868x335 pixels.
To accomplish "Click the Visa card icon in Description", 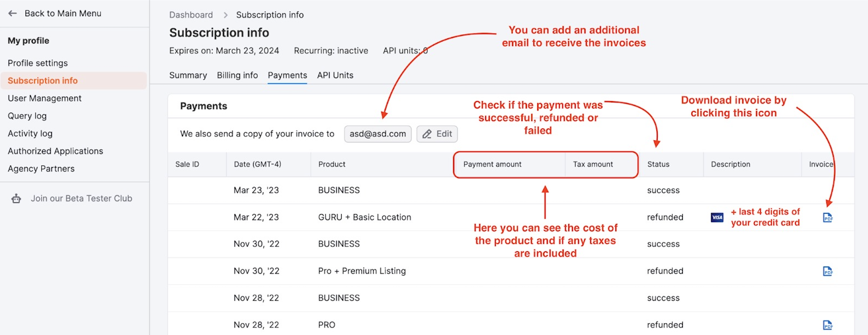I will (717, 217).
